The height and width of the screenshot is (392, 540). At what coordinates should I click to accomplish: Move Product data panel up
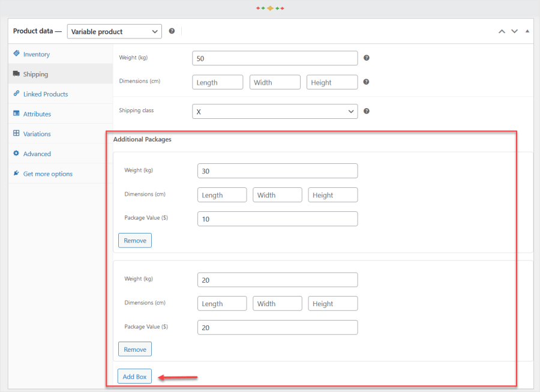tap(502, 31)
